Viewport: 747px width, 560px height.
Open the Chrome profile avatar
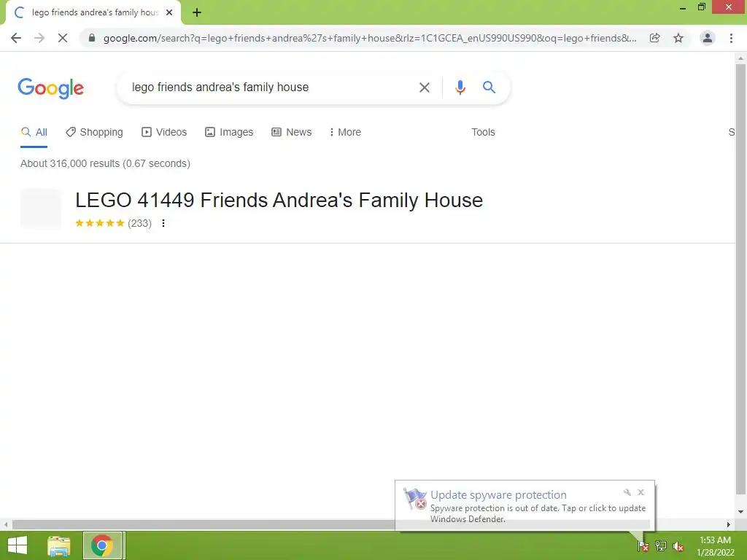coord(708,38)
